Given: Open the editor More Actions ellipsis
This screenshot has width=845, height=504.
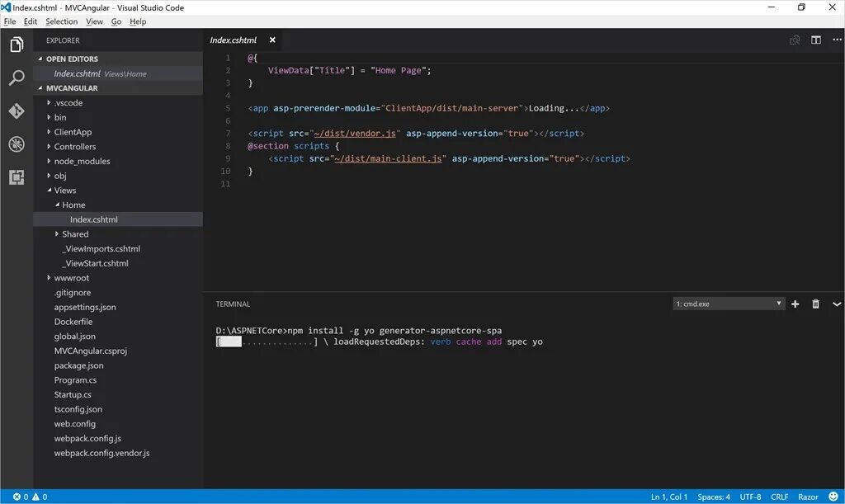Looking at the screenshot, I should (x=837, y=40).
